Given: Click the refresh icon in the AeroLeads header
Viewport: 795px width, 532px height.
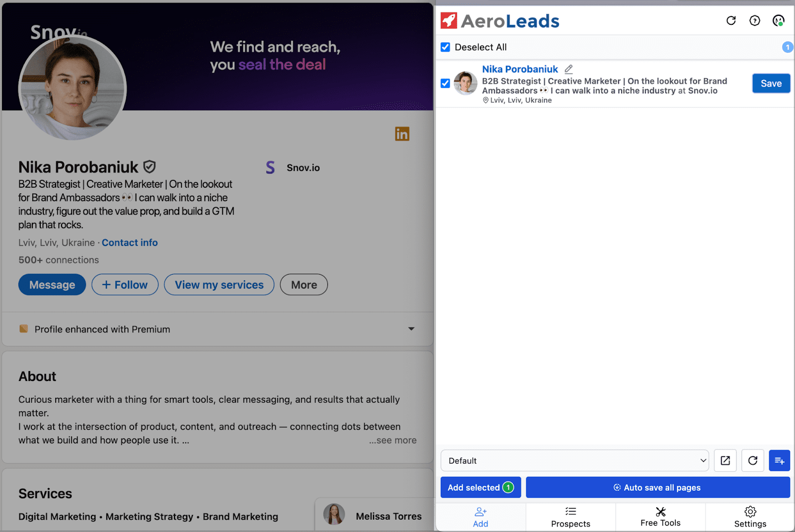Looking at the screenshot, I should pos(731,20).
